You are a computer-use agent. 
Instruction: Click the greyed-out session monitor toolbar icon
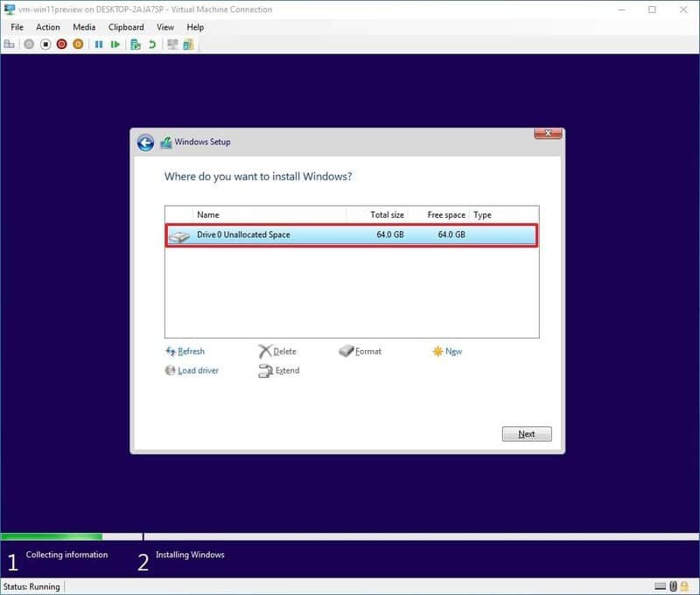coord(172,45)
